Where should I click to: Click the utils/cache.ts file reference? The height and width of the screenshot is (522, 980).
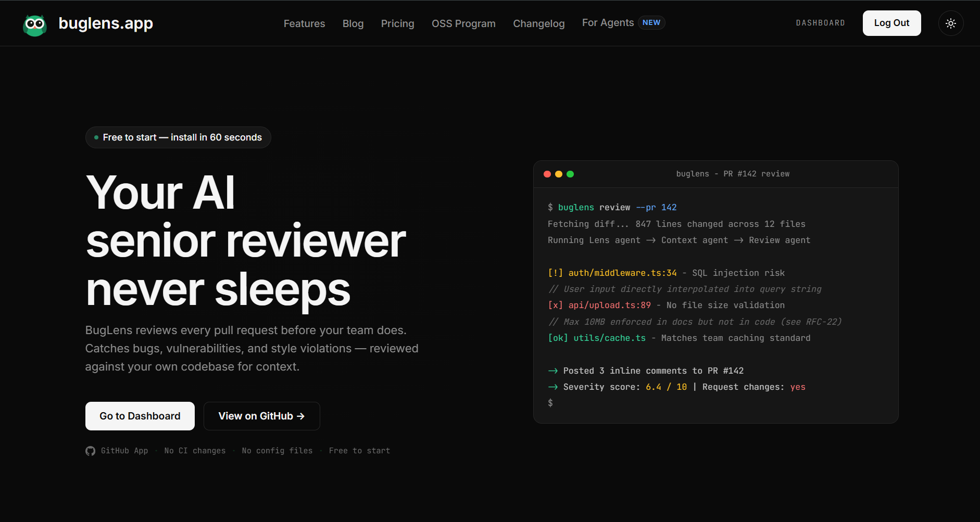(x=610, y=338)
